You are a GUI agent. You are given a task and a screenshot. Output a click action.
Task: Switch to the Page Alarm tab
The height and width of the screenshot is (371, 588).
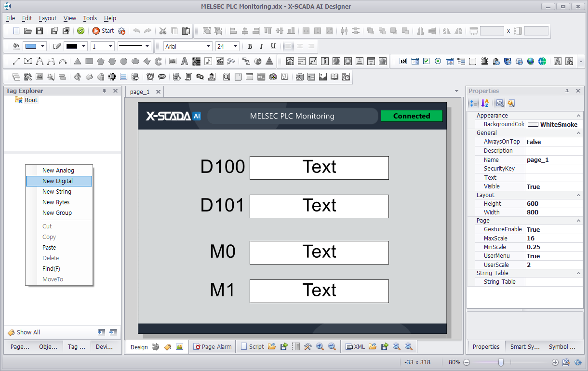coord(213,346)
